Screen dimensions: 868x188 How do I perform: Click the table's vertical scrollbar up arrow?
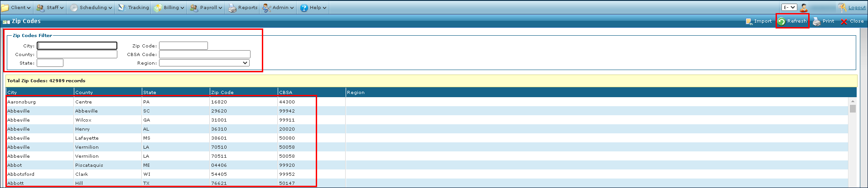(x=853, y=101)
